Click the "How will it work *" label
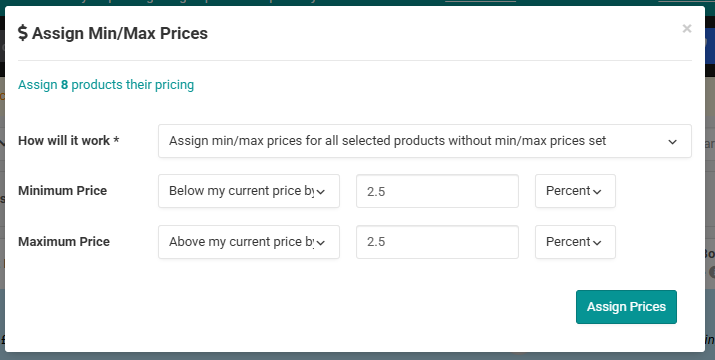This screenshot has width=715, height=360. [68, 141]
